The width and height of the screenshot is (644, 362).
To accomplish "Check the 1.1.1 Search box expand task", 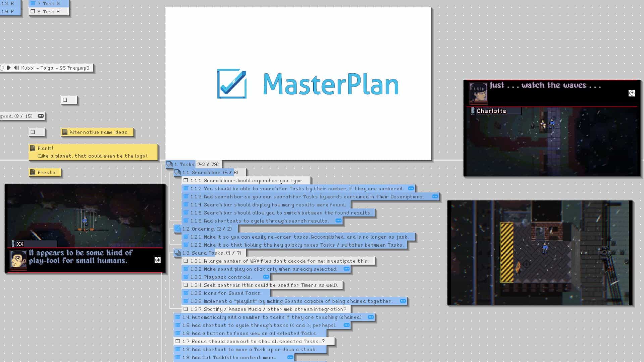I will click(x=186, y=180).
